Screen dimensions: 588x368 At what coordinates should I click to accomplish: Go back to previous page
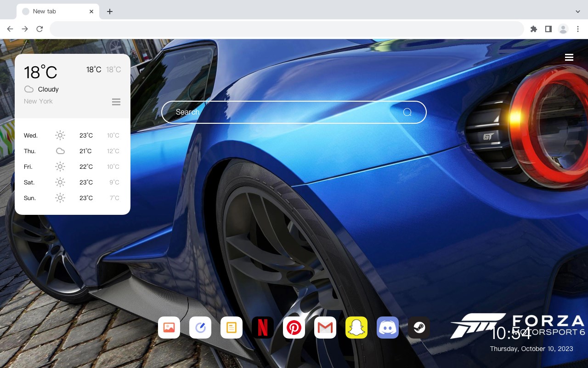[10, 29]
